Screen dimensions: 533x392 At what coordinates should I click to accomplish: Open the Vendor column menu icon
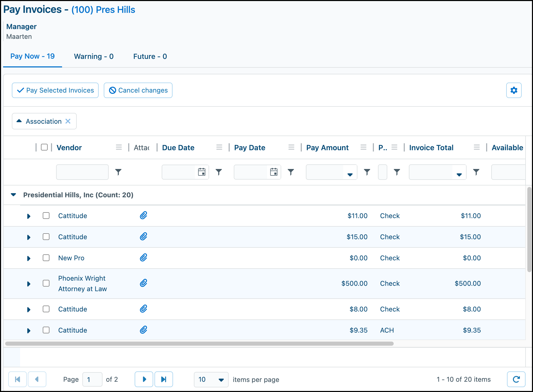pos(119,147)
